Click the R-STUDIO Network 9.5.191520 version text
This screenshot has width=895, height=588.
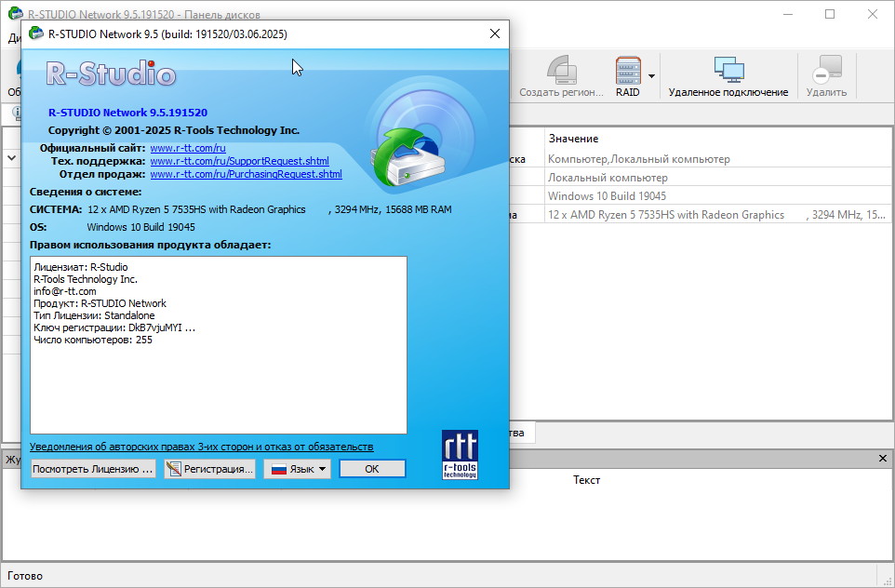127,113
